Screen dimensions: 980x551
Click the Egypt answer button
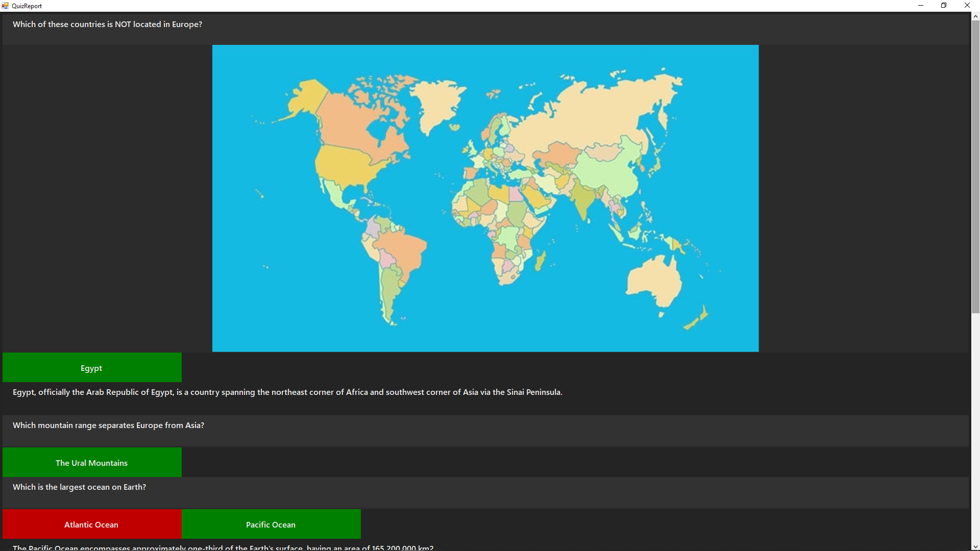click(x=92, y=368)
